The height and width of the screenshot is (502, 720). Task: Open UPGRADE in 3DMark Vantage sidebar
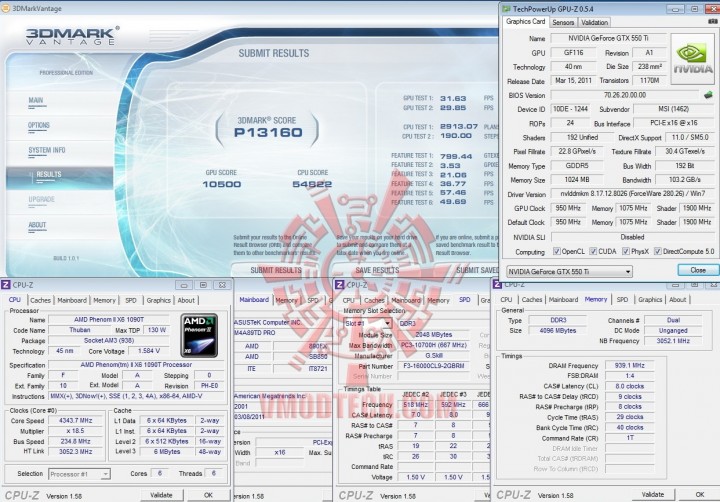41,199
